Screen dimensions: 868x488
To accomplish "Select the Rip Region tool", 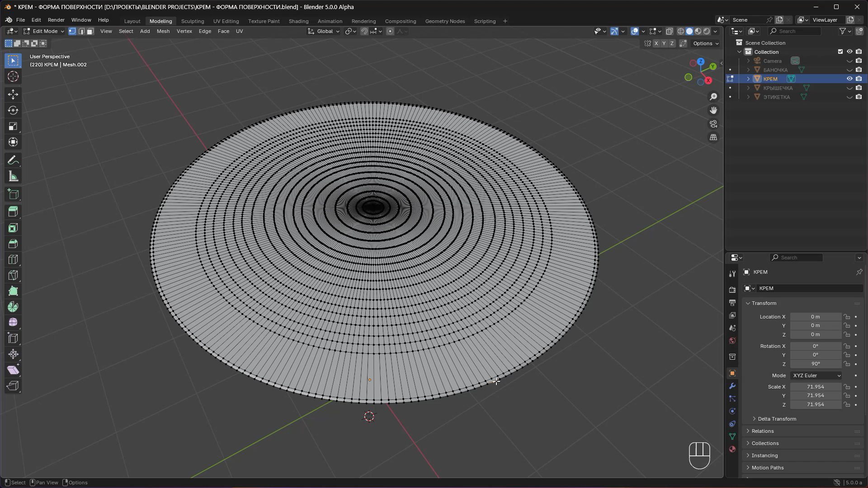I will tap(13, 386).
